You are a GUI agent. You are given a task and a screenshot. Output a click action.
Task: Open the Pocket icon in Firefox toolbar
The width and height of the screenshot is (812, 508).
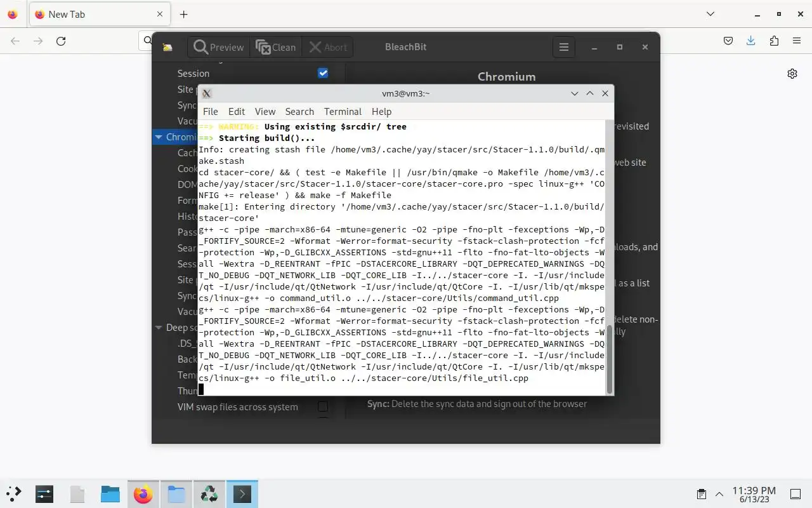tap(728, 41)
